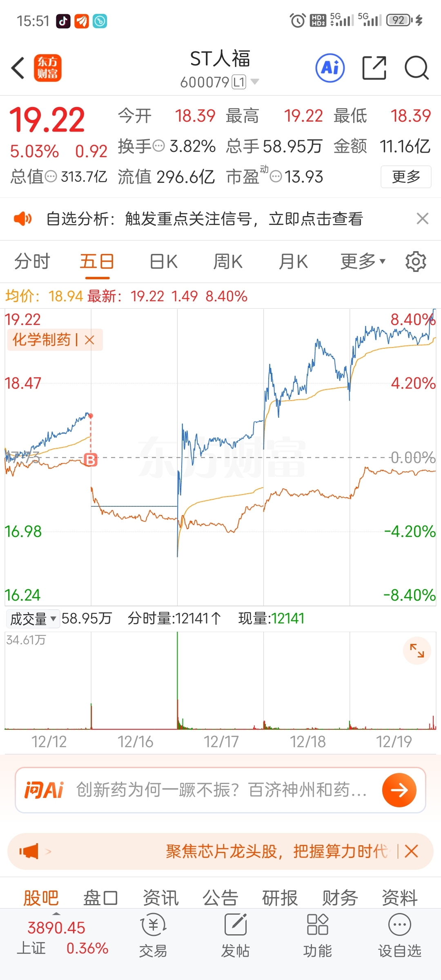Expand the stock code 600079 dropdown

(x=254, y=82)
